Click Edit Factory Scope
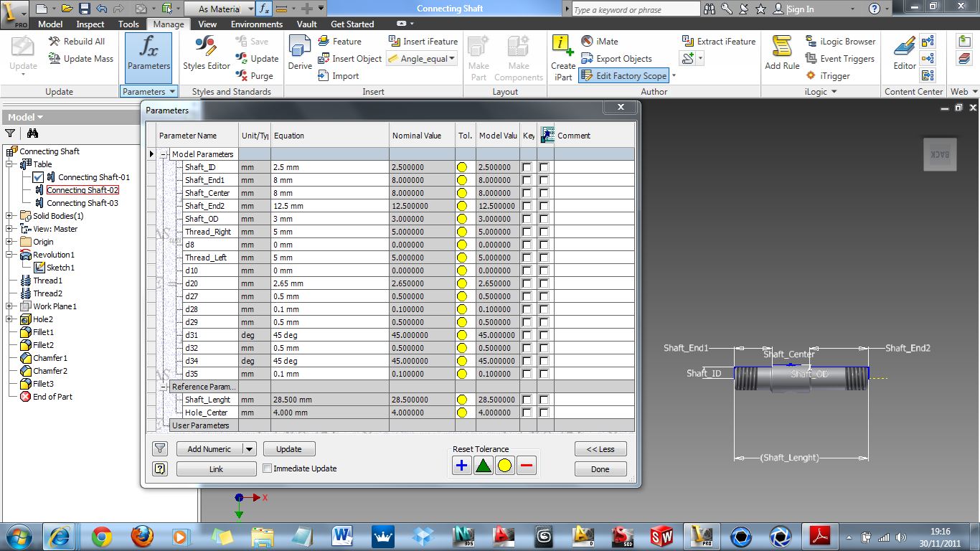Viewport: 980px width, 551px height. click(x=623, y=76)
